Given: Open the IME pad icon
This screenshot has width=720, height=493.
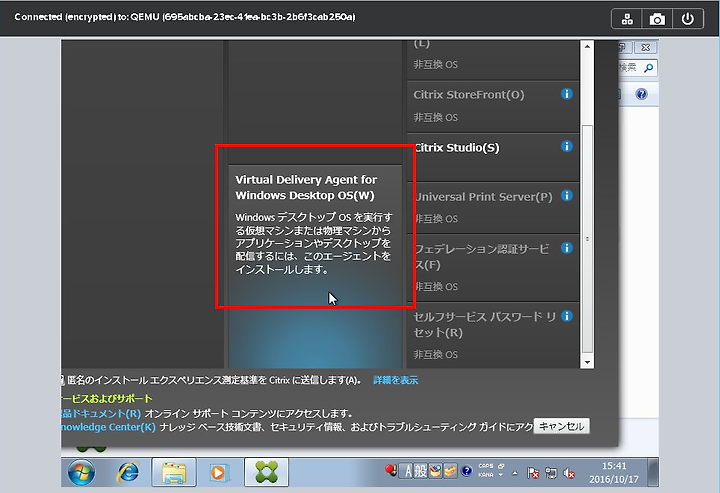Looking at the screenshot, I should 435,471.
